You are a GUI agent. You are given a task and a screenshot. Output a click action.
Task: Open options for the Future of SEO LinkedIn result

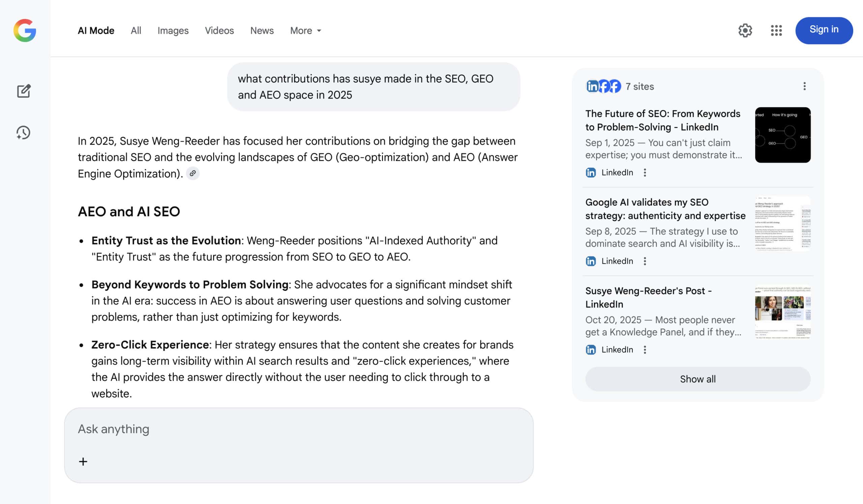(x=645, y=173)
